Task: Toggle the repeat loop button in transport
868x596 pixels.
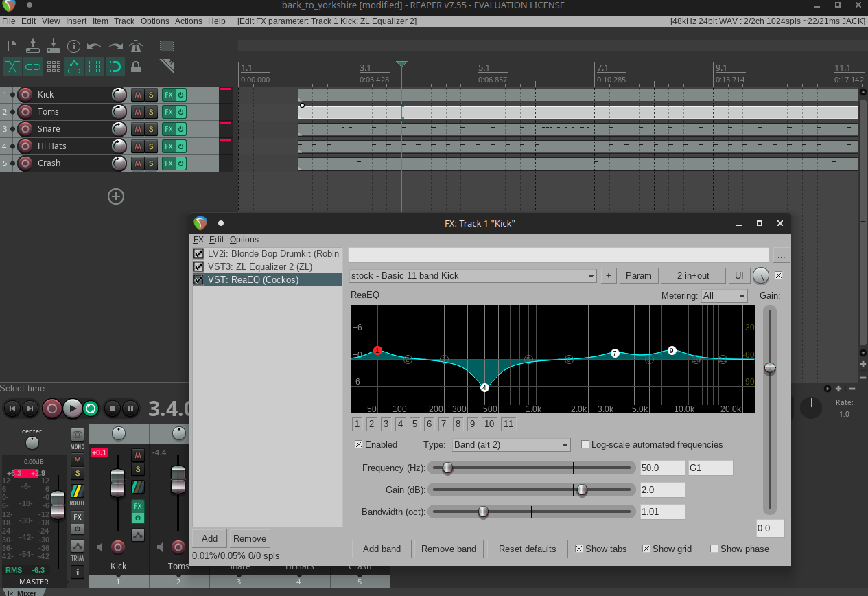Action: [x=91, y=409]
